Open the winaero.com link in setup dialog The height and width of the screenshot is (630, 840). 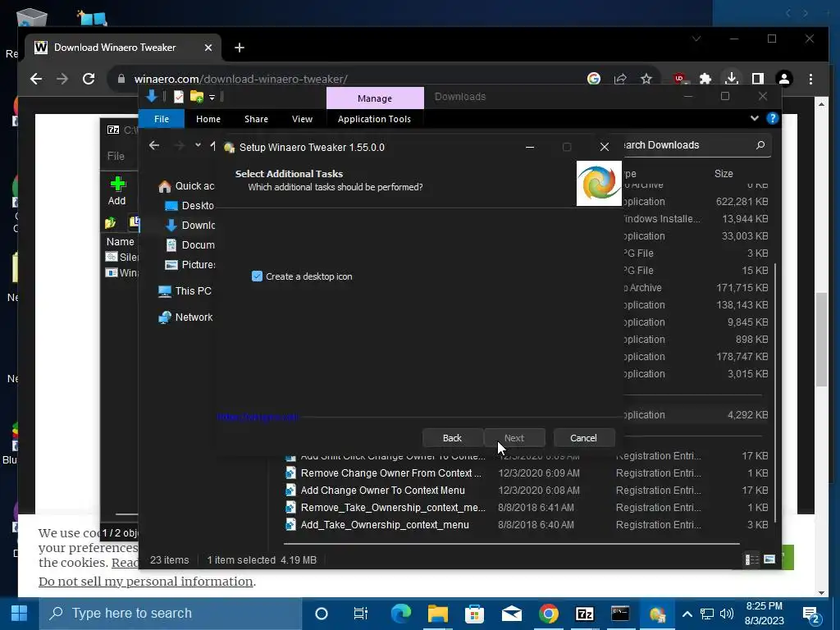pyautogui.click(x=257, y=417)
